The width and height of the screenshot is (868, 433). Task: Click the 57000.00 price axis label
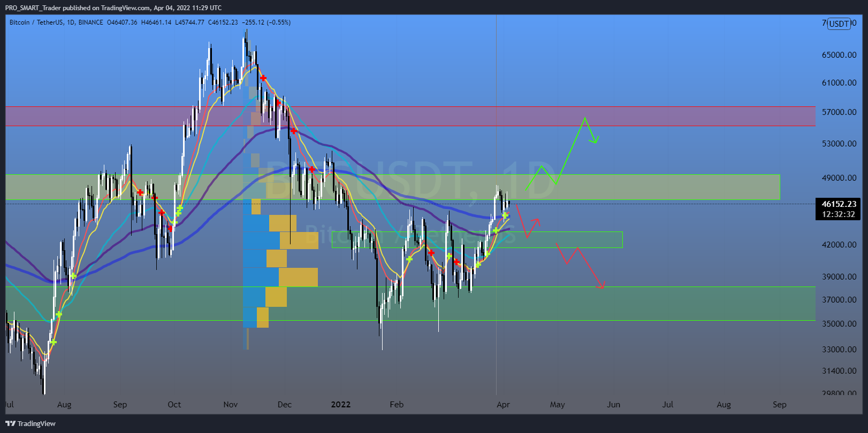(x=839, y=112)
